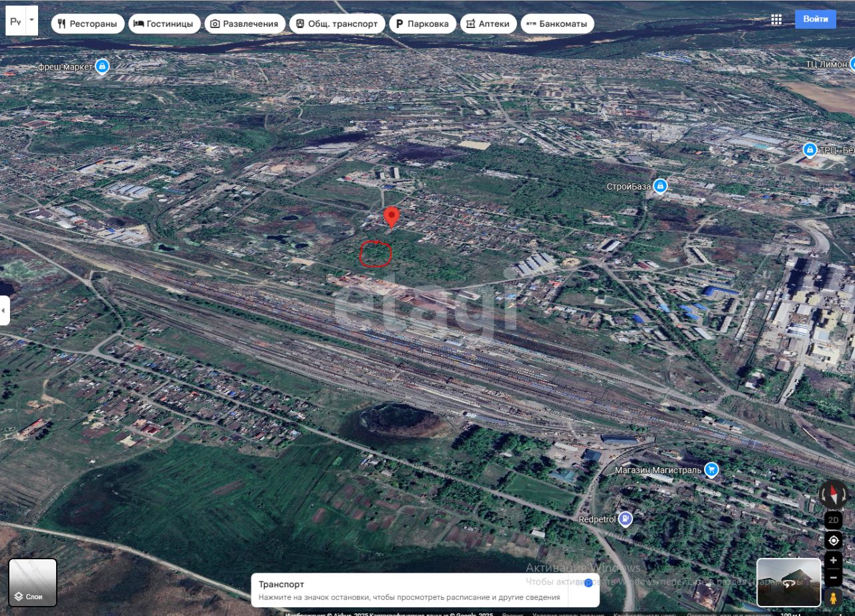The width and height of the screenshot is (855, 616).
Task: Open the Redpetrol gas station marker
Action: [x=625, y=518]
